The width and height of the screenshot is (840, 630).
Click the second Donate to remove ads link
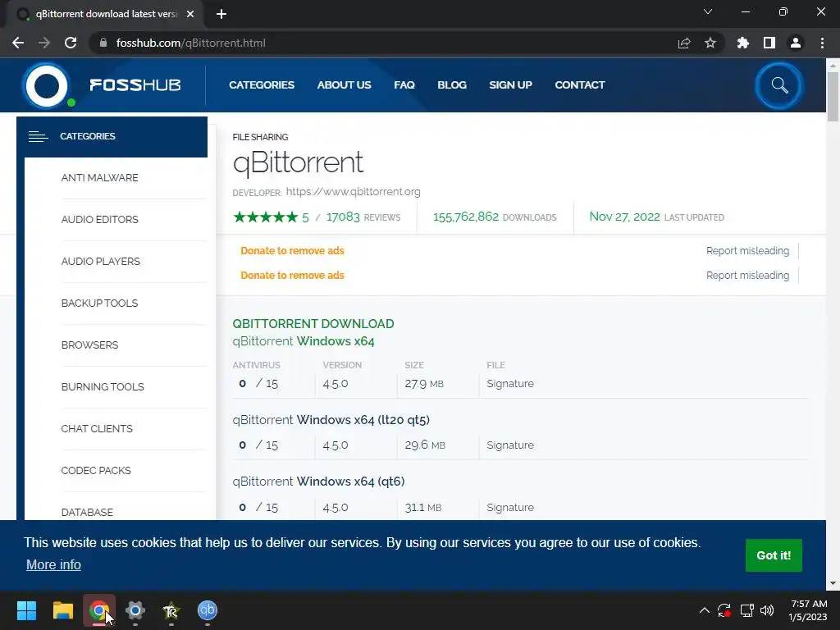click(292, 276)
